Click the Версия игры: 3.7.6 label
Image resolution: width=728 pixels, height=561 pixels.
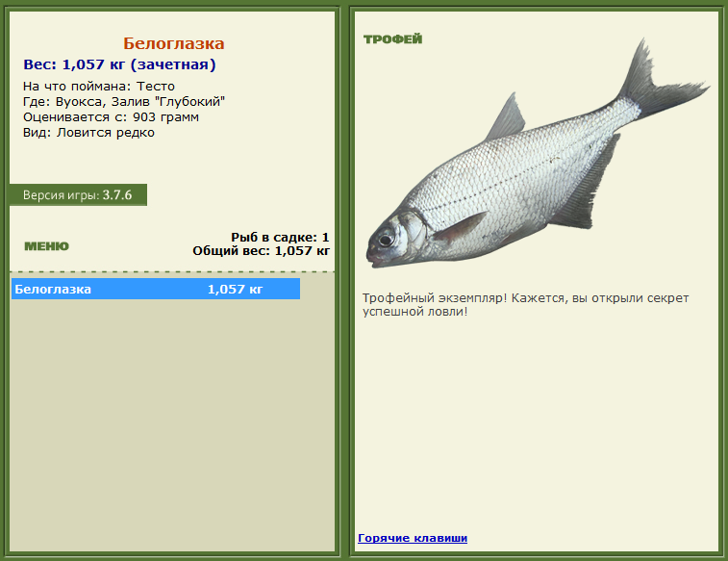point(78,195)
